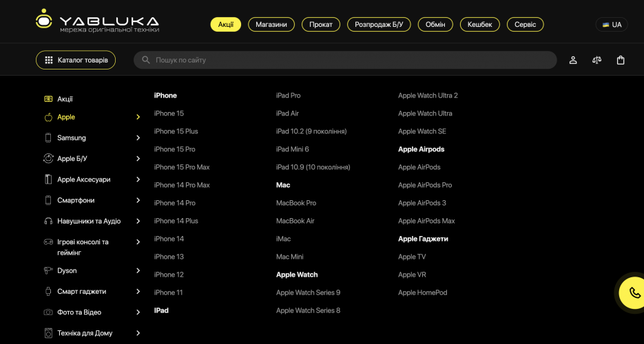The width and height of the screenshot is (644, 344).
Task: Click the Акції category icon in sidebar
Action: point(48,99)
